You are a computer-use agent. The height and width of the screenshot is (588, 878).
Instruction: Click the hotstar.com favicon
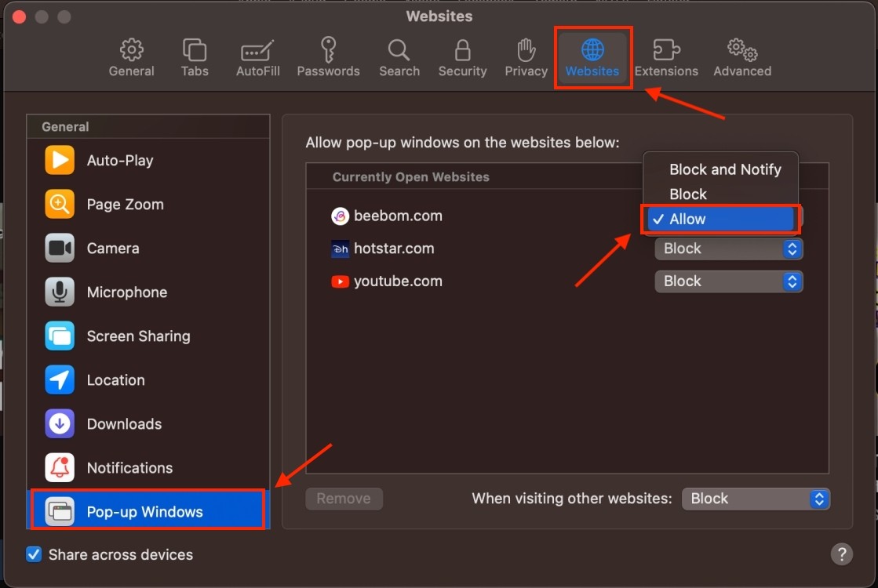(x=340, y=249)
